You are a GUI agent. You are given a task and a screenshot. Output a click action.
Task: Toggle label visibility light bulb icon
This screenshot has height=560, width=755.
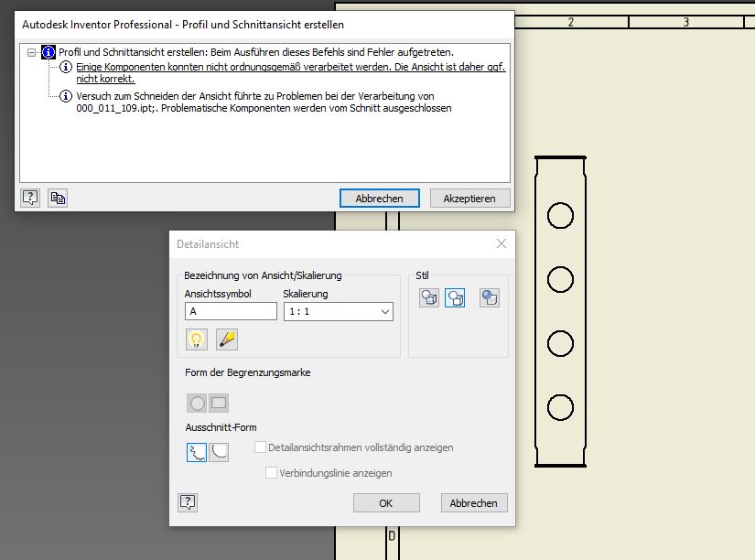[197, 339]
